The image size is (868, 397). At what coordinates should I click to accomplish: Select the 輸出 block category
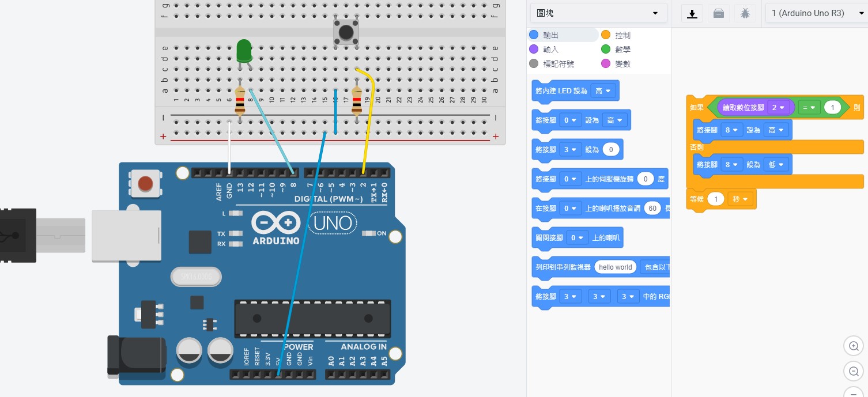pyautogui.click(x=550, y=35)
